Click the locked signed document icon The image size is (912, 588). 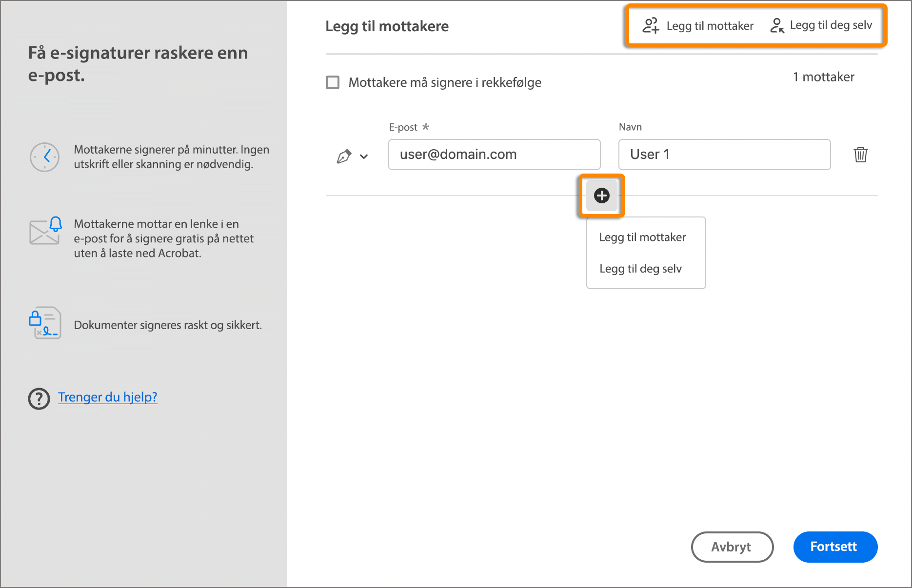[x=45, y=323]
